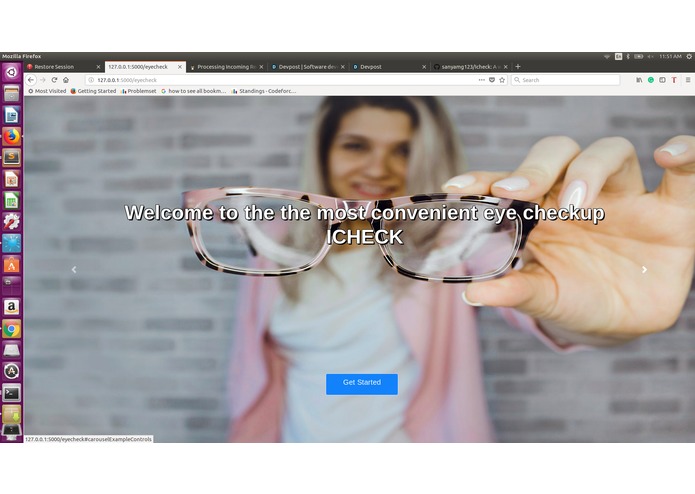Switch to the plain Devpost tab
The width and height of the screenshot is (695, 494).
click(x=390, y=67)
